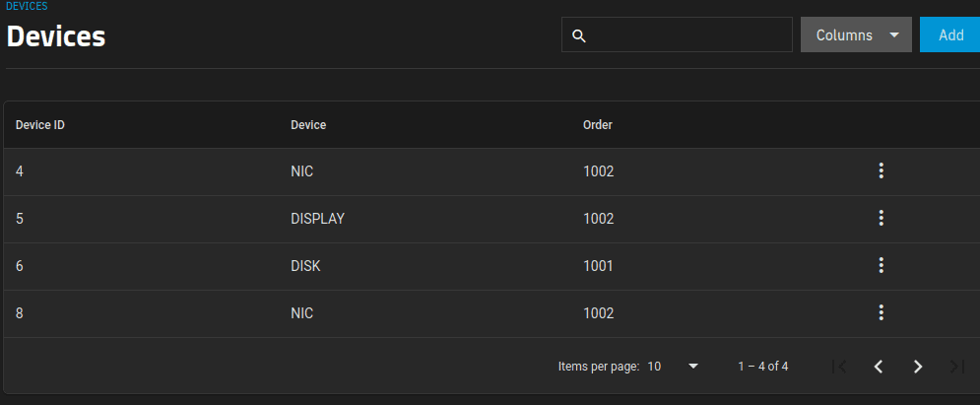Focus the devices search field

[677, 34]
